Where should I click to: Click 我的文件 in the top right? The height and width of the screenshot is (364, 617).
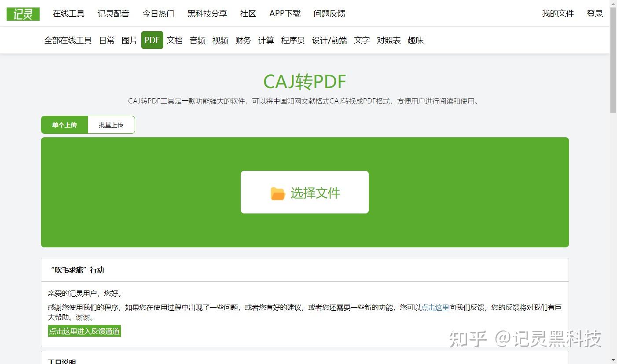pyautogui.click(x=558, y=13)
